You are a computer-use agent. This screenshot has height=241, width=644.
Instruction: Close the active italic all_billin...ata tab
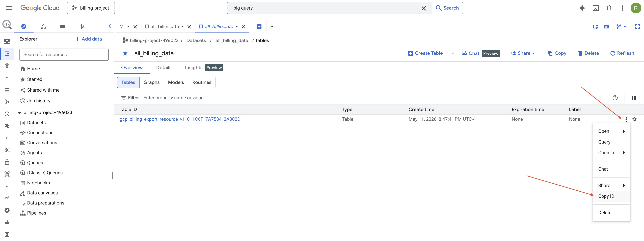(243, 27)
